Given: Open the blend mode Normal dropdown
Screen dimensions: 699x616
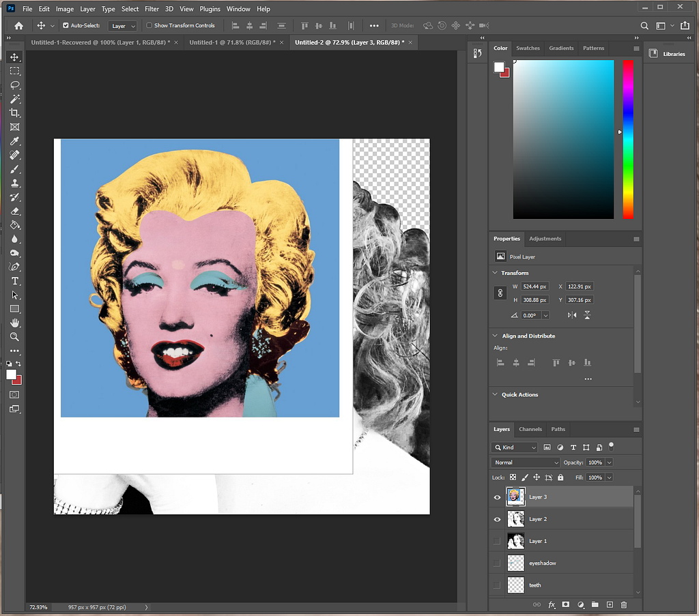Looking at the screenshot, I should tap(525, 463).
